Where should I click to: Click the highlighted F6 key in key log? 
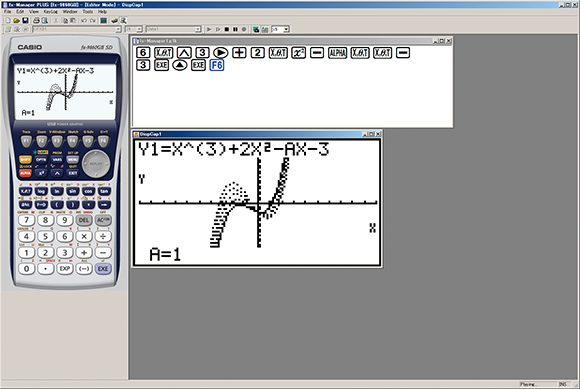coord(217,65)
